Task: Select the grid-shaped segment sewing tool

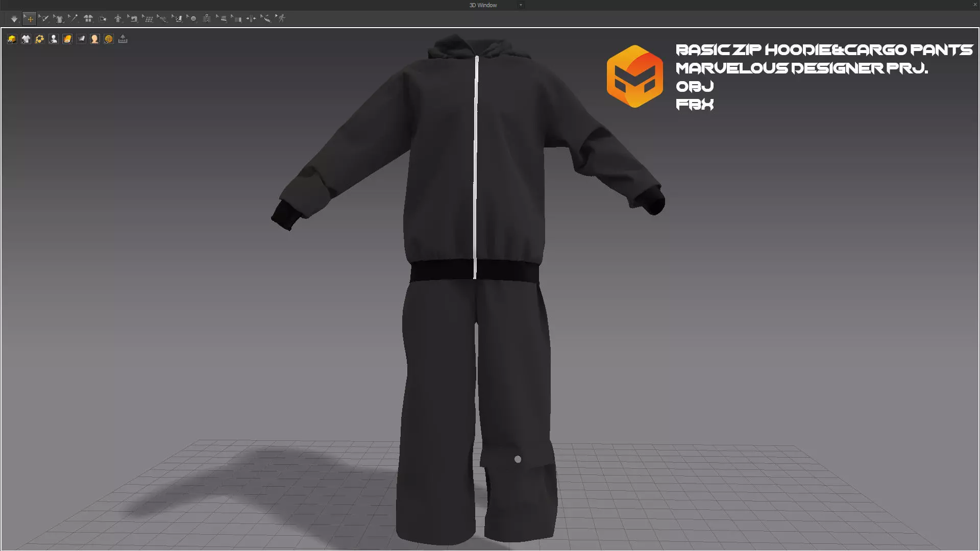Action: tap(148, 19)
